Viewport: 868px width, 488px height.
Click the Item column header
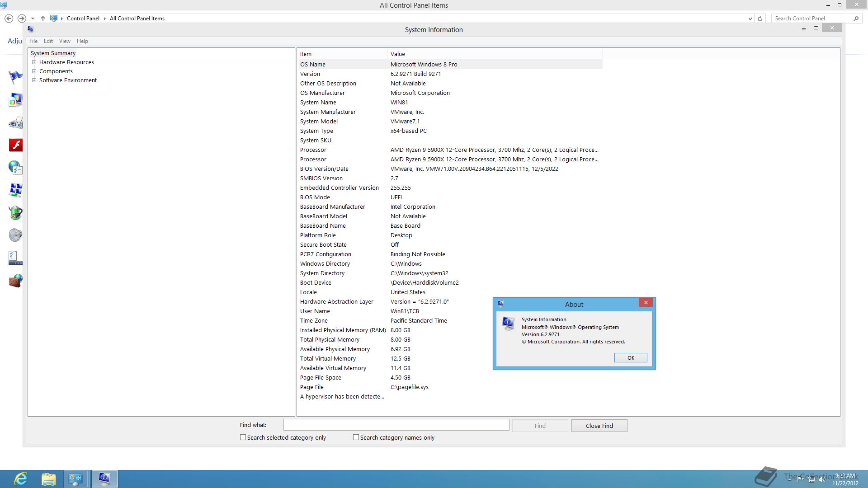click(343, 54)
